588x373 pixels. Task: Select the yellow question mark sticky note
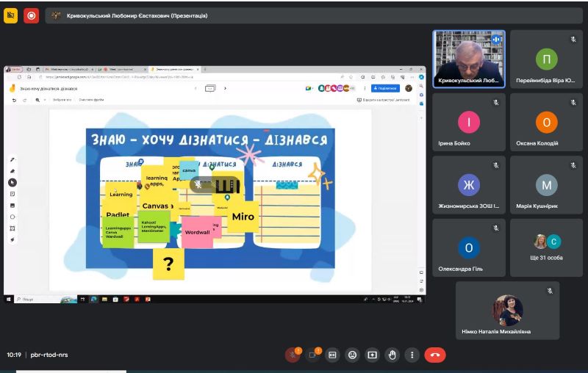pos(168,264)
